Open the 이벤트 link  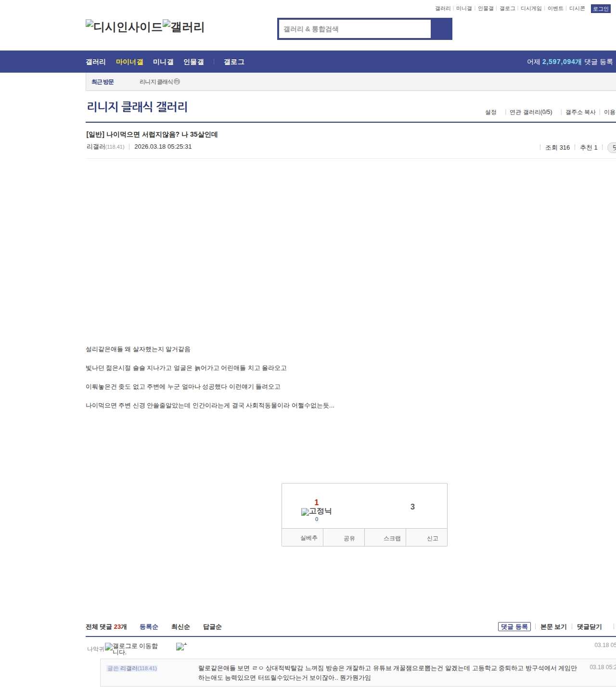pos(555,9)
